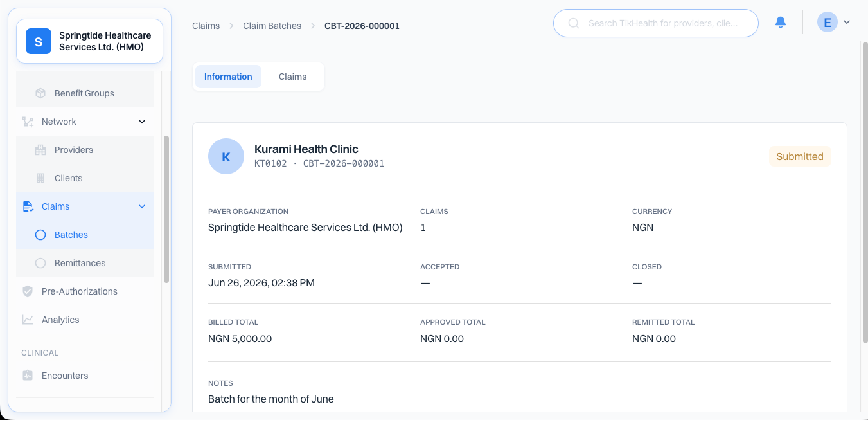Click the KT0102 · CBT-2026-000001 identifier text
This screenshot has width=868, height=427.
(319, 163)
